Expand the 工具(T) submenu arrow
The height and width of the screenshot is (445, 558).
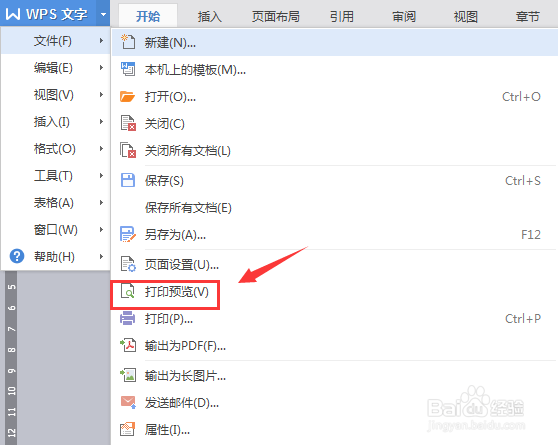pyautogui.click(x=101, y=176)
